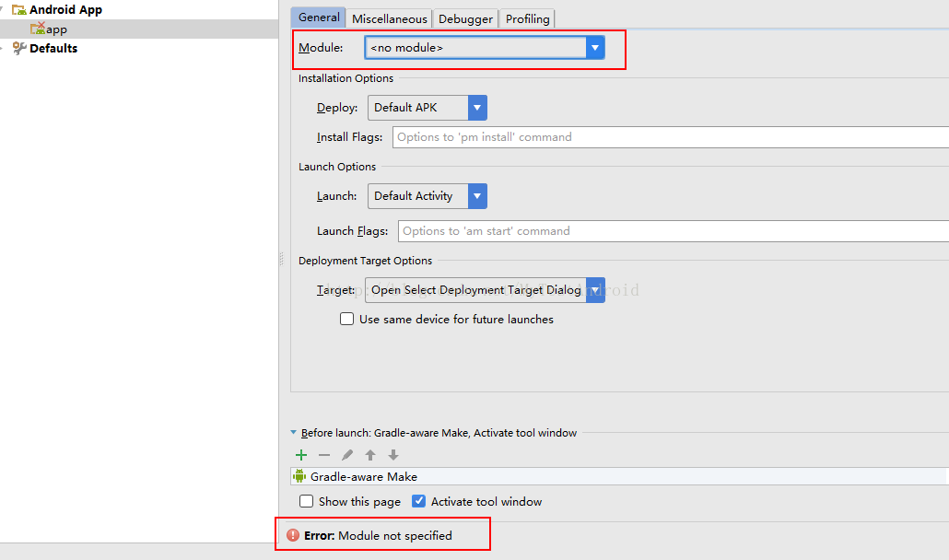Click the Installation Options section label
Screen dimensions: 949x560
tap(346, 78)
